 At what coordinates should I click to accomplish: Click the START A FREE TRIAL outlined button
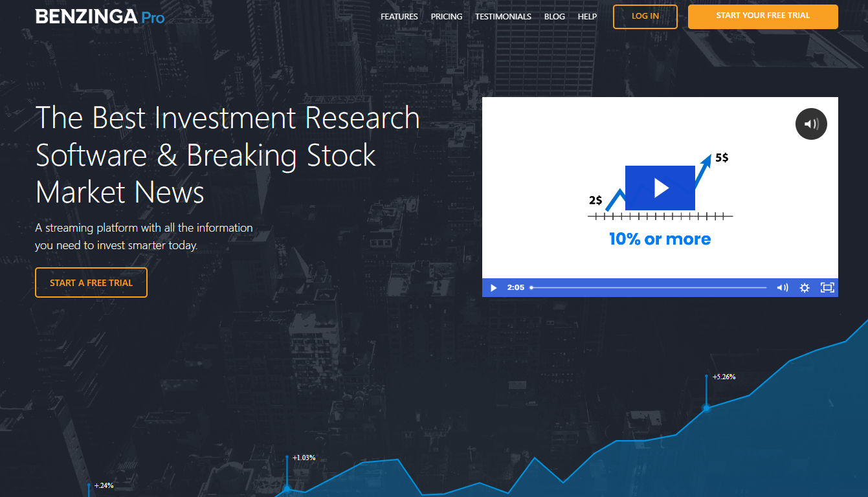click(x=91, y=282)
